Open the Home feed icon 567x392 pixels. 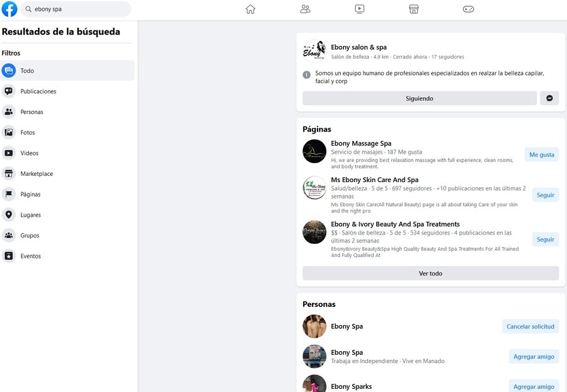(x=250, y=9)
